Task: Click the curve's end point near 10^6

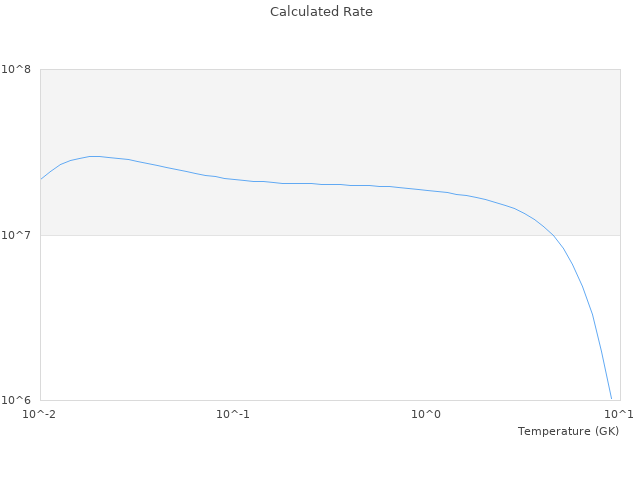Action: 611,398
